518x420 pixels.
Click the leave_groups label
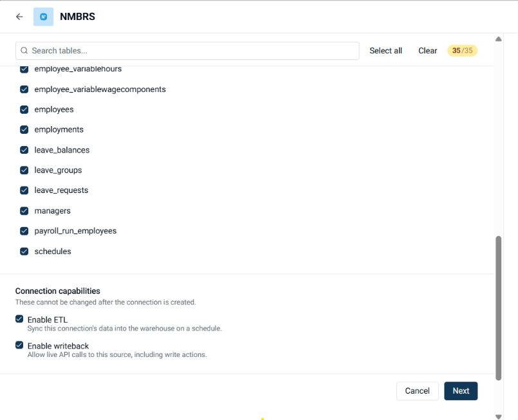point(58,170)
